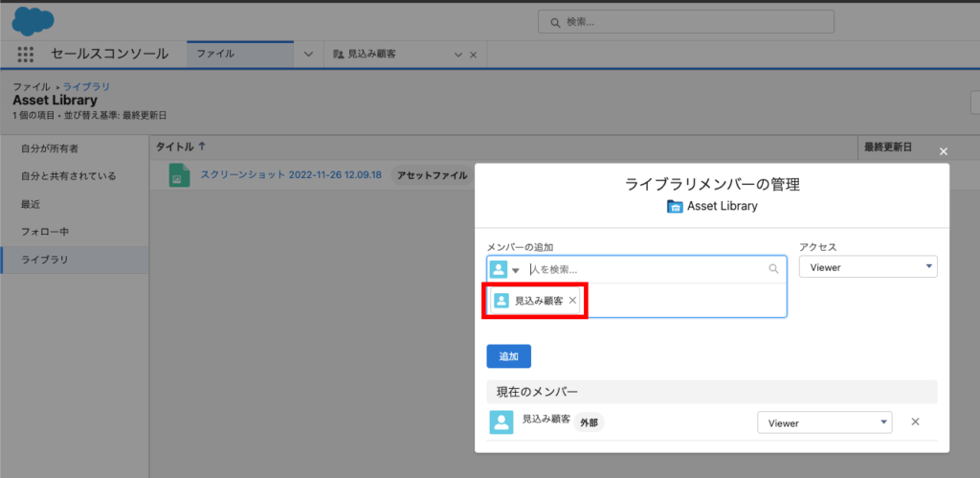Remove current member 見込み顧客 with X
The height and width of the screenshot is (478, 980).
915,422
